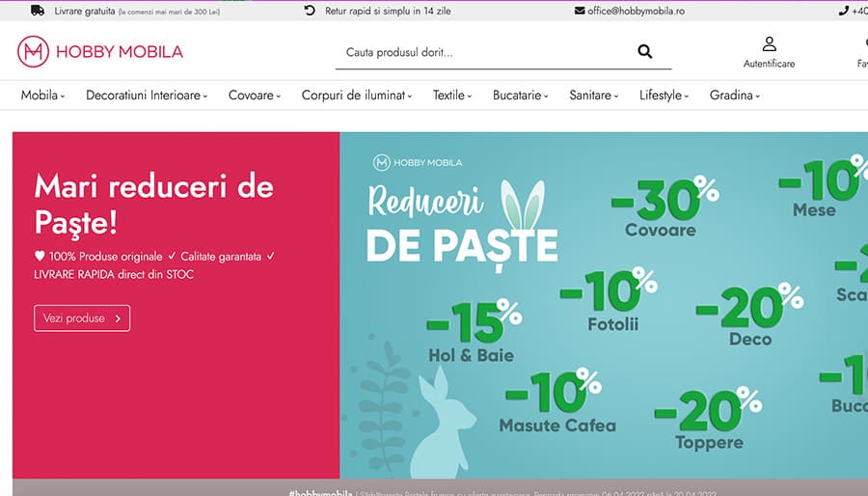
Task: Click the envelope email icon
Action: coord(580,11)
